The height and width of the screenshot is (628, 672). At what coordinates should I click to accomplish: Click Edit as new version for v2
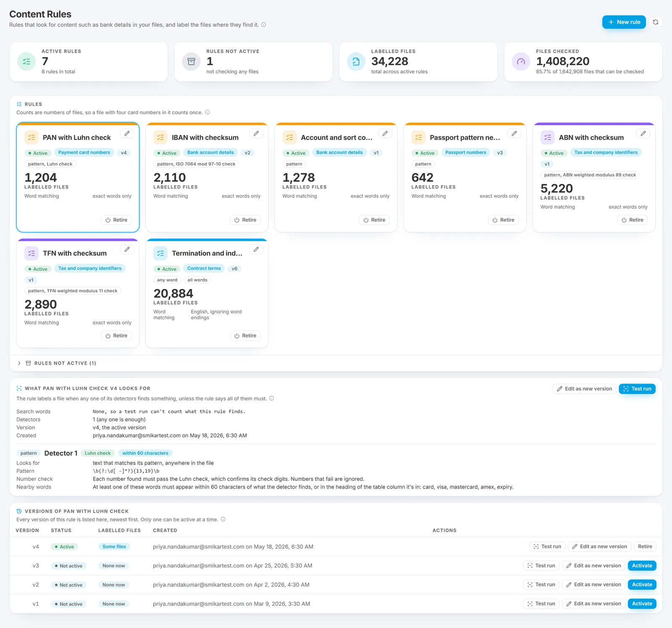pos(593,585)
